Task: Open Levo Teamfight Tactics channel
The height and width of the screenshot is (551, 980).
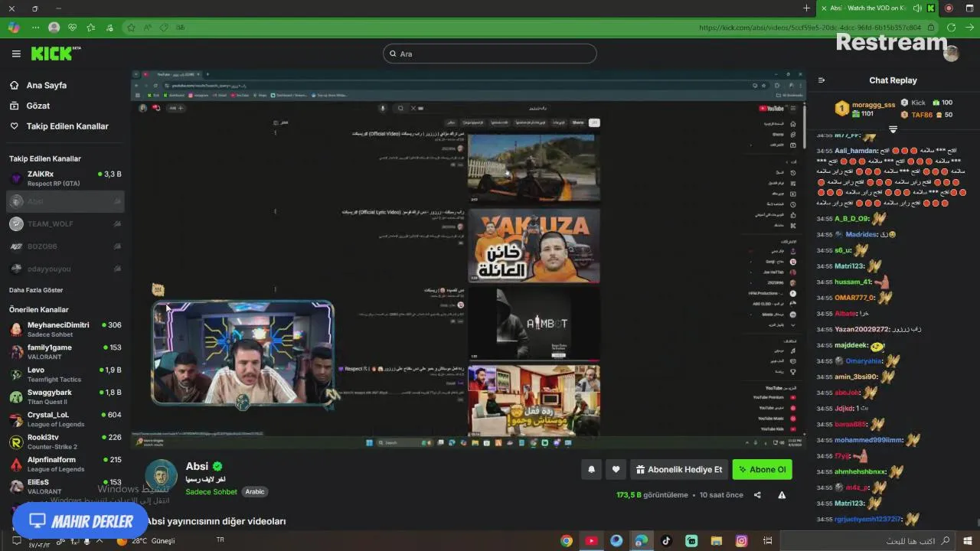Action: click(65, 374)
